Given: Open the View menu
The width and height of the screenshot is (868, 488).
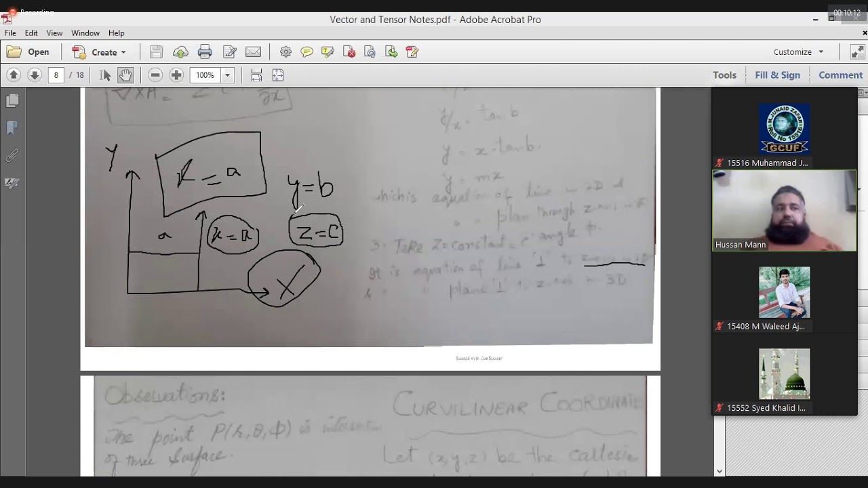Looking at the screenshot, I should (x=54, y=33).
